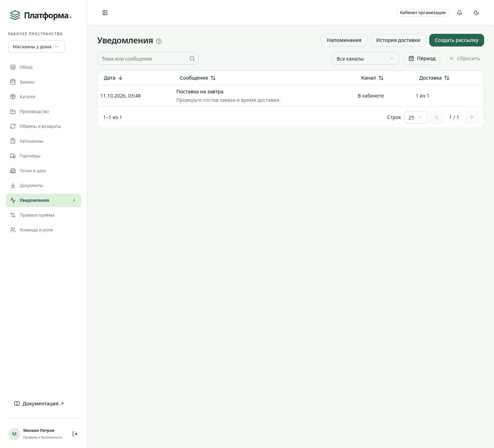Sort by Доставка column
This screenshot has width=494, height=448.
click(x=434, y=78)
